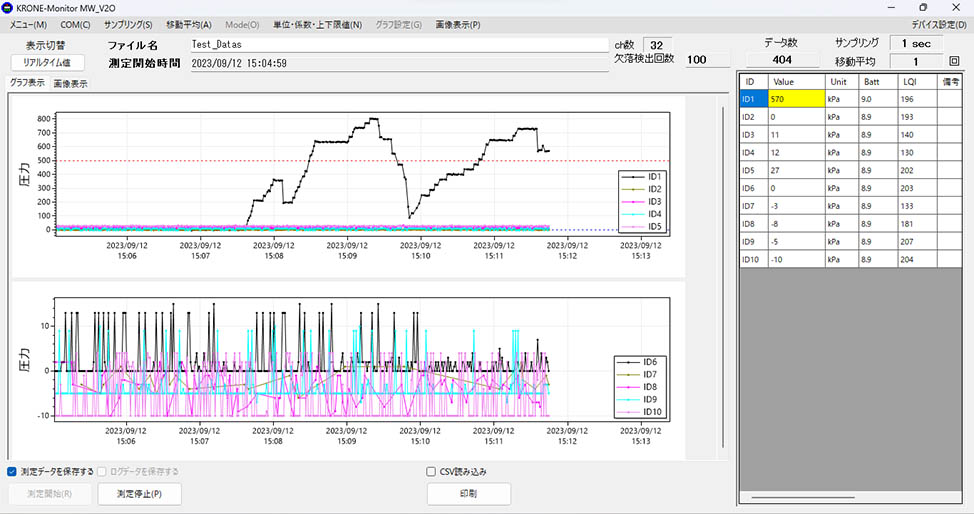Click the 欠落検出回数 field showing 100

tap(708, 60)
